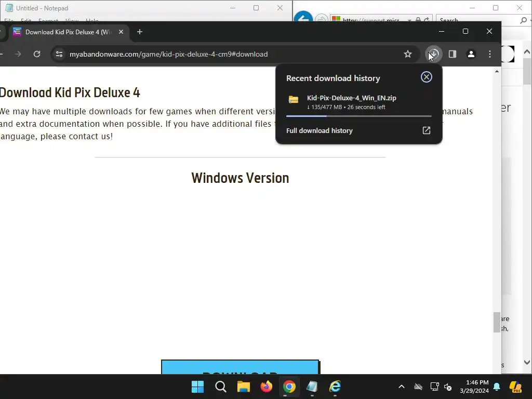This screenshot has width=532, height=399.
Task: Click Internet Explorer Search box
Action: [x=477, y=20]
